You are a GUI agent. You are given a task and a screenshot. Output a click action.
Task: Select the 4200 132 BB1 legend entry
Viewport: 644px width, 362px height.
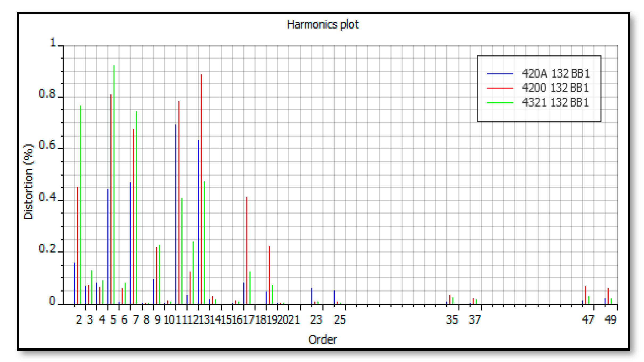(555, 88)
